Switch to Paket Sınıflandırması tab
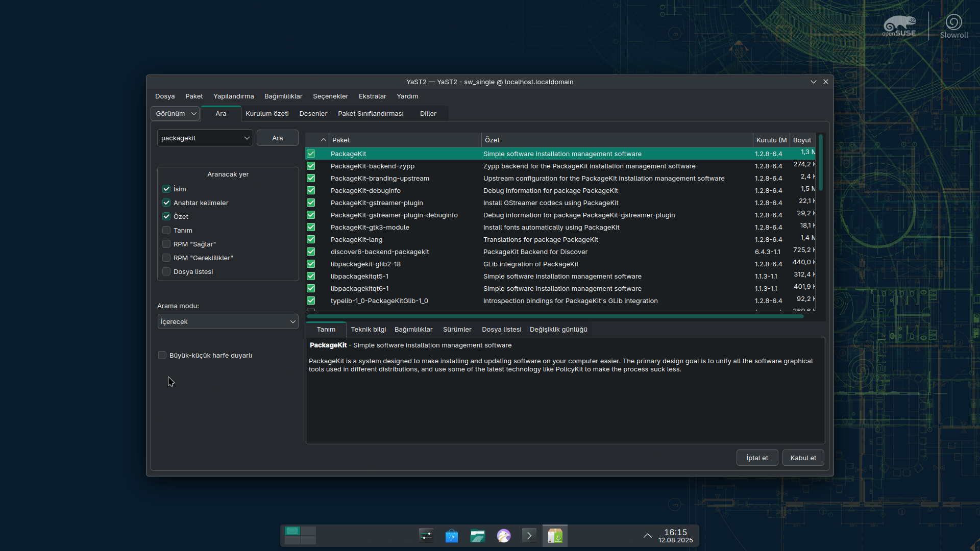This screenshot has width=980, height=551. point(371,113)
